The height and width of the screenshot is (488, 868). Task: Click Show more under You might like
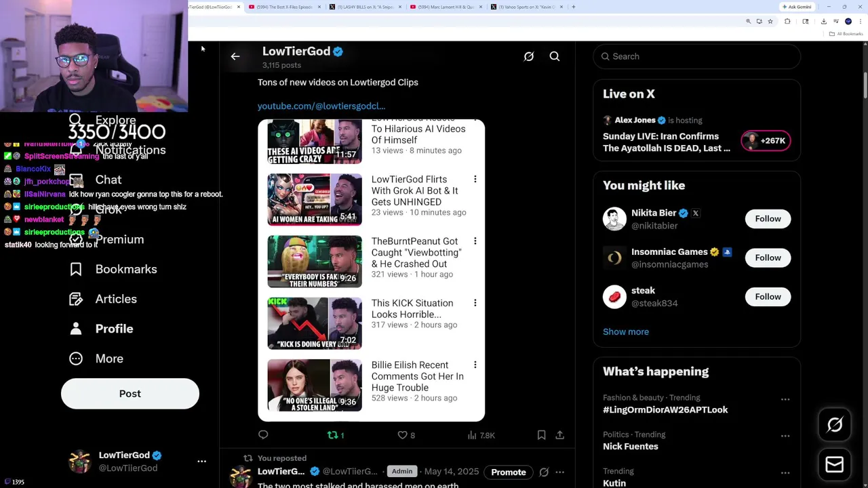(x=626, y=331)
